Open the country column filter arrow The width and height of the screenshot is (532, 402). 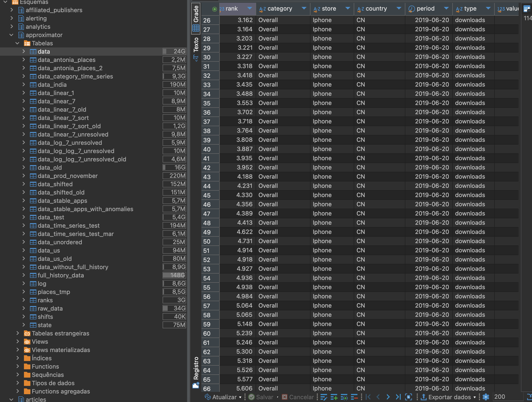coord(399,9)
